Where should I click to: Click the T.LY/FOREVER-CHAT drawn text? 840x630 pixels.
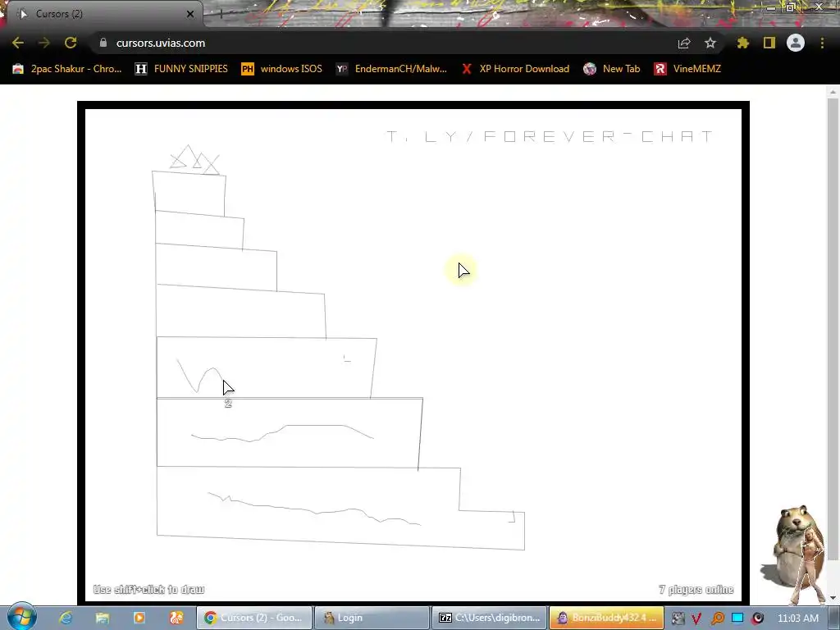click(x=550, y=136)
